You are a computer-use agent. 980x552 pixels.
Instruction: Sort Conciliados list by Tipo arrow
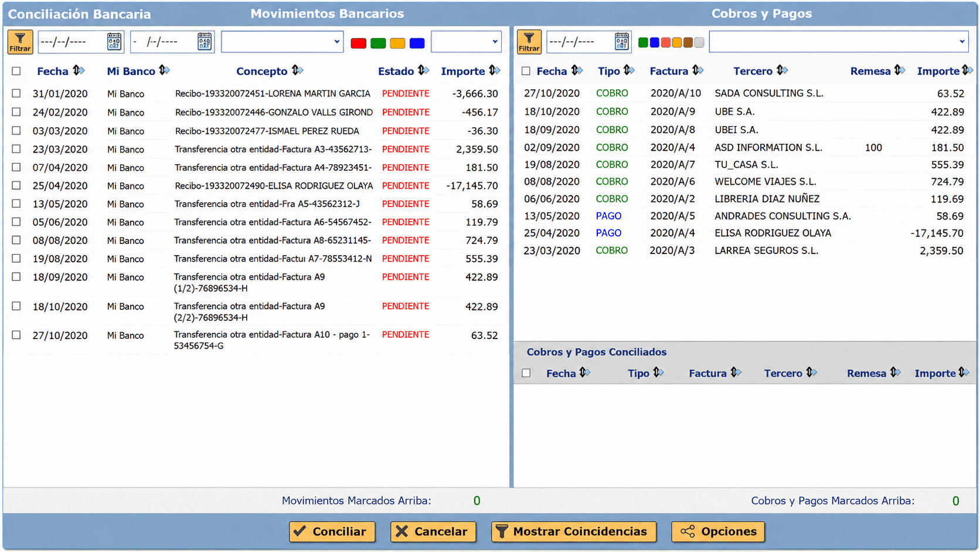tap(658, 373)
